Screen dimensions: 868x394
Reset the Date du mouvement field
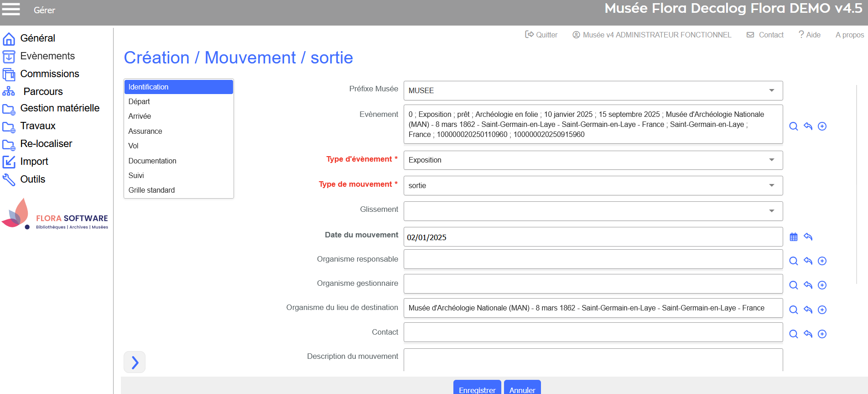(x=808, y=237)
